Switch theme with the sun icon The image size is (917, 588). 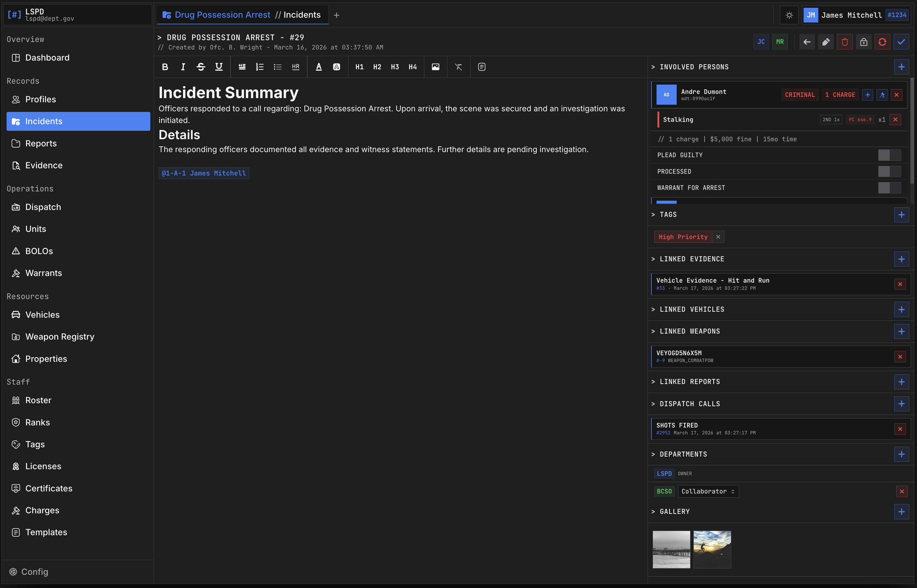click(789, 15)
